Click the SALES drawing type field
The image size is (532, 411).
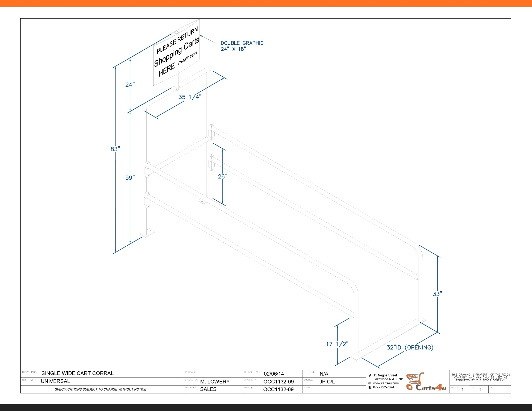point(208,389)
